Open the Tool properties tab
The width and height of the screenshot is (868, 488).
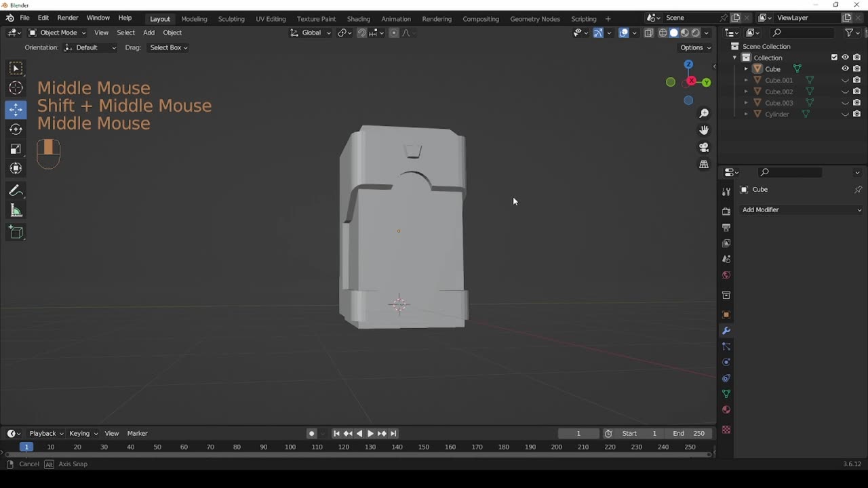[x=726, y=192]
